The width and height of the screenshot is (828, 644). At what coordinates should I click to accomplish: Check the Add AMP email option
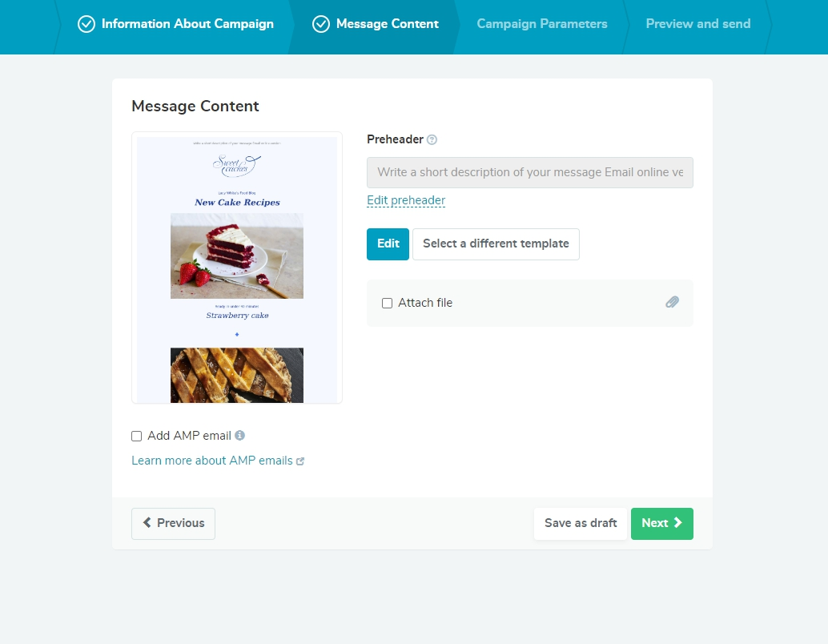[x=136, y=435]
